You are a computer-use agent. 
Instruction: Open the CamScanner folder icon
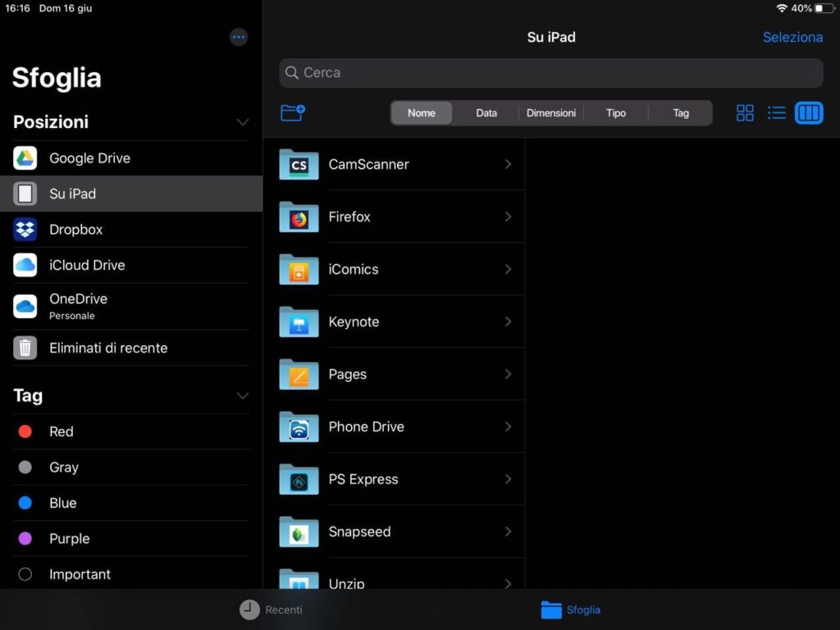(299, 164)
